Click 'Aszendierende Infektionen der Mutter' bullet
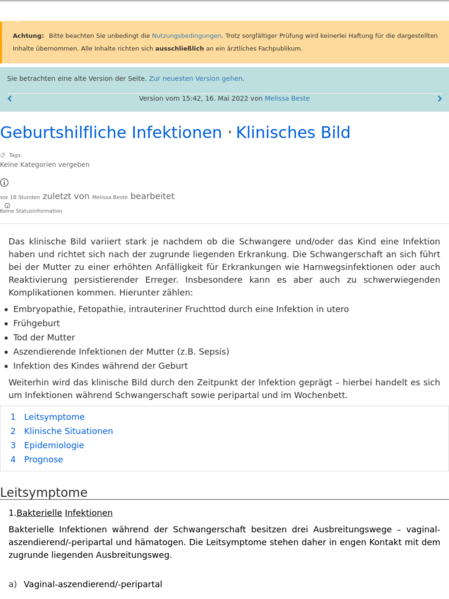 121,351
